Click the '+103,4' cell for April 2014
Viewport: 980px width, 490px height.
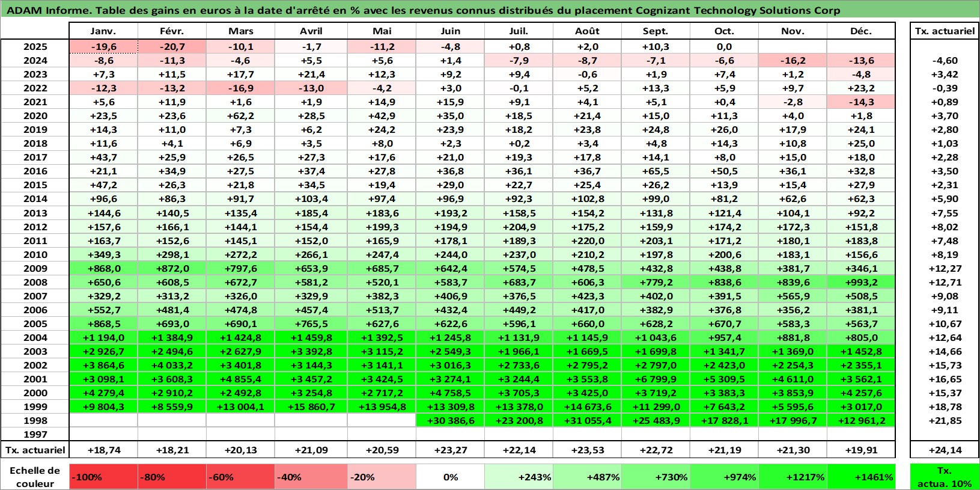[311, 198]
